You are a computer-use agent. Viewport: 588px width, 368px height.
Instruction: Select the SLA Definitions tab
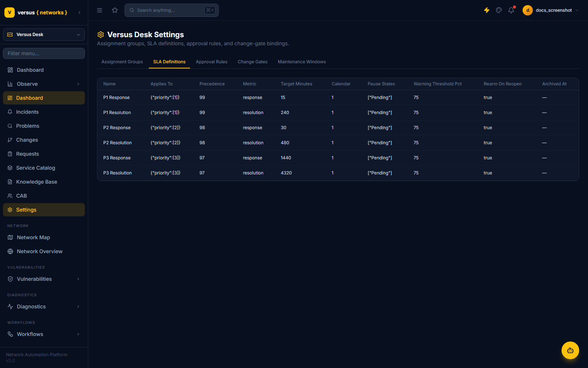169,62
